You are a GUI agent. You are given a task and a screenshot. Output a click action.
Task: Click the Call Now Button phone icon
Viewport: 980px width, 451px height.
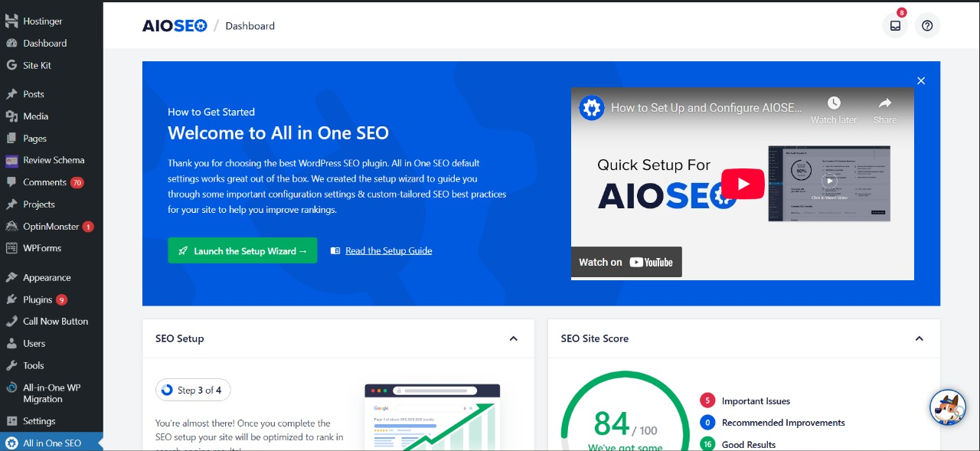click(x=11, y=322)
